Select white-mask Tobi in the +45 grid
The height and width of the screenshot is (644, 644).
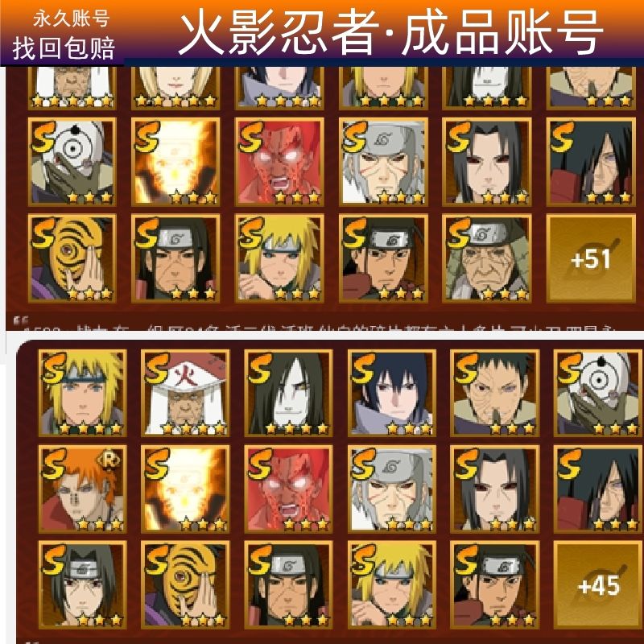click(598, 393)
